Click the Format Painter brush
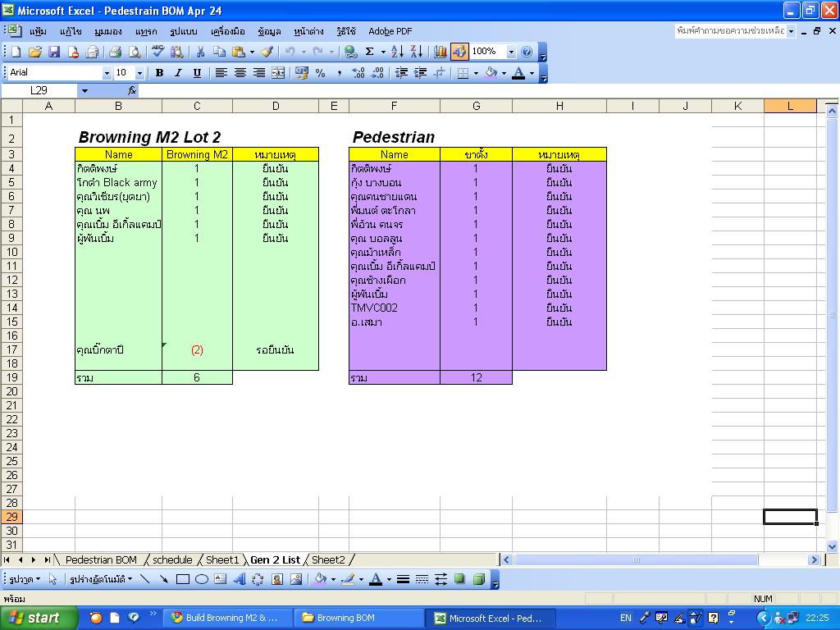 coord(267,52)
